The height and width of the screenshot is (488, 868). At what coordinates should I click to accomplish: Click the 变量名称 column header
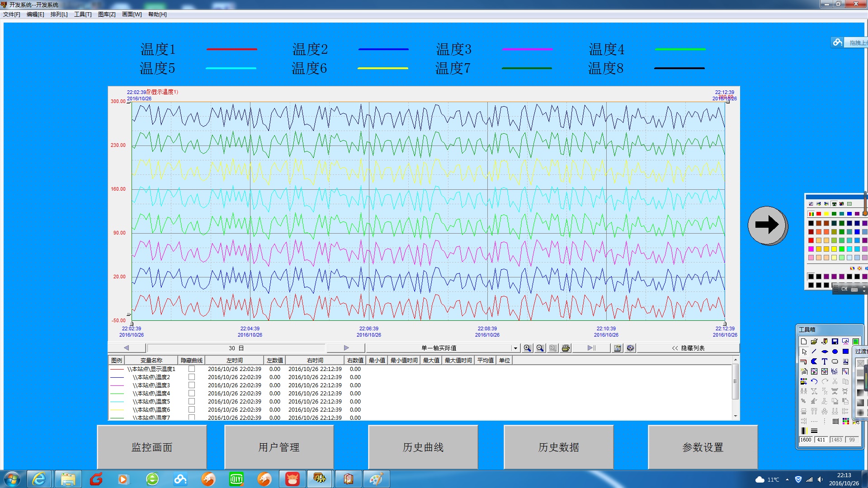pyautogui.click(x=151, y=360)
